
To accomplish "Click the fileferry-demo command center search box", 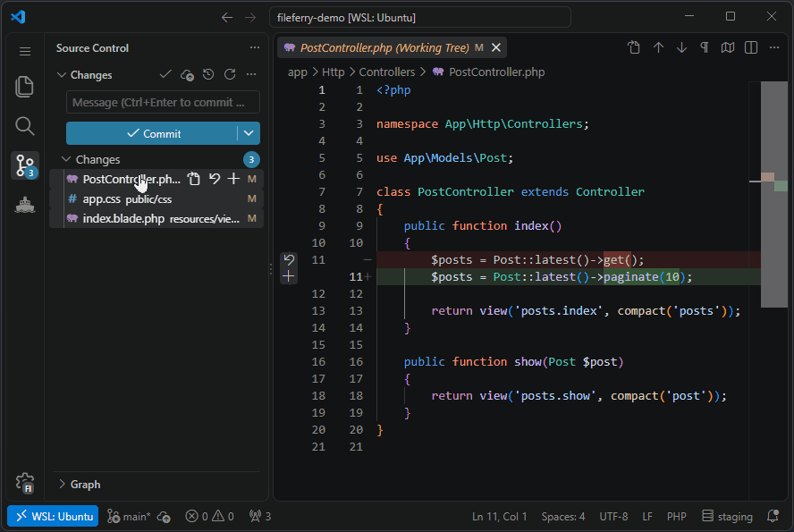I will (x=420, y=18).
